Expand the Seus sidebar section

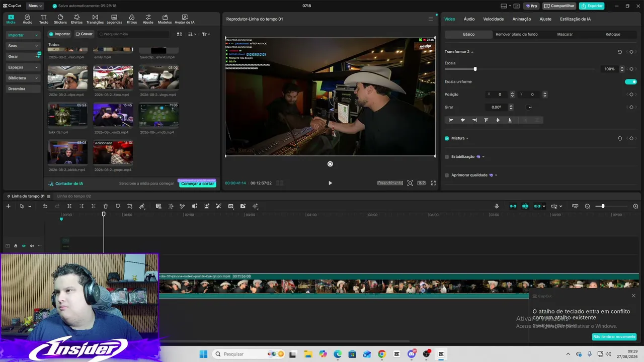click(x=23, y=46)
